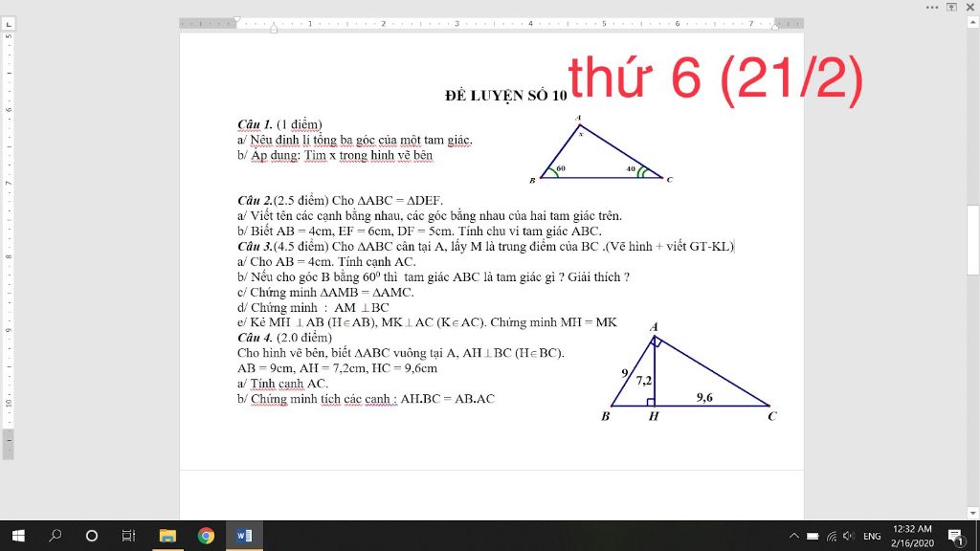This screenshot has width=980, height=551.
Task: Open Cortana circle icon
Action: [x=91, y=536]
